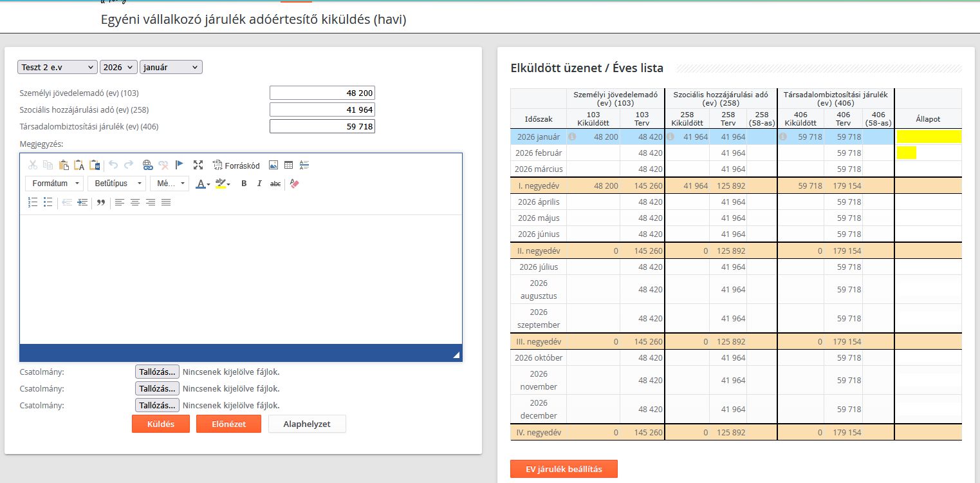The height and width of the screenshot is (483, 980).
Task: Insert a table via the table icon
Action: [x=289, y=165]
